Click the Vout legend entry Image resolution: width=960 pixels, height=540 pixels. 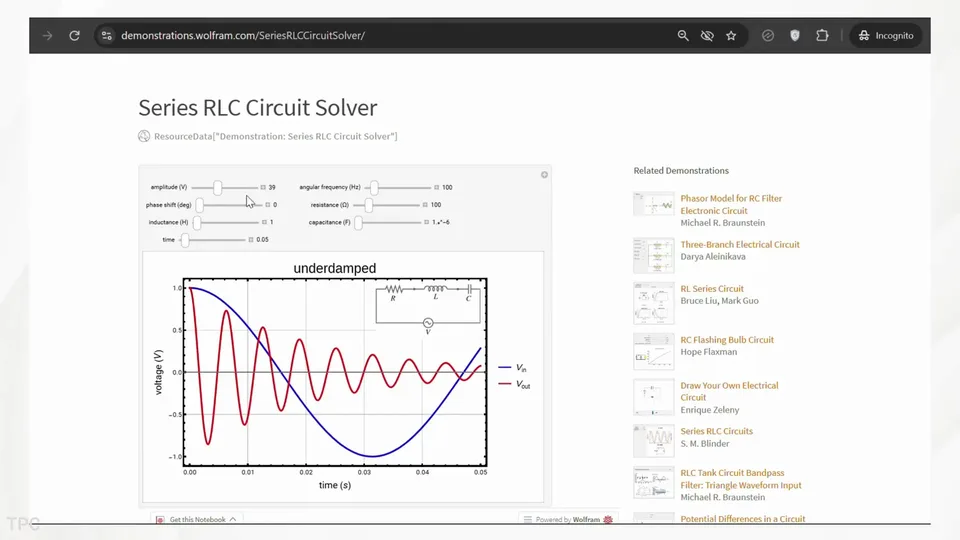click(514, 384)
